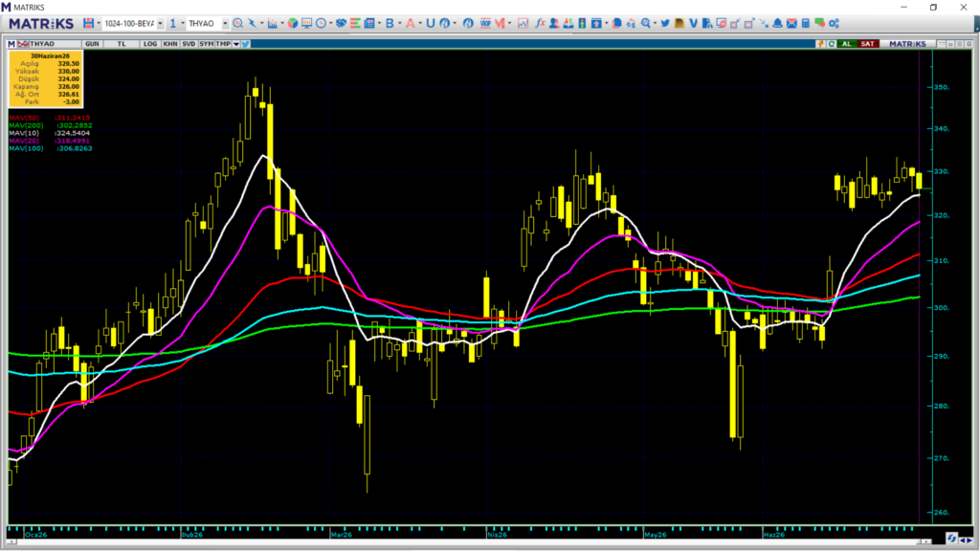The width and height of the screenshot is (980, 551).
Task: Click the Twitter icon in chart header bar
Action: click(246, 44)
